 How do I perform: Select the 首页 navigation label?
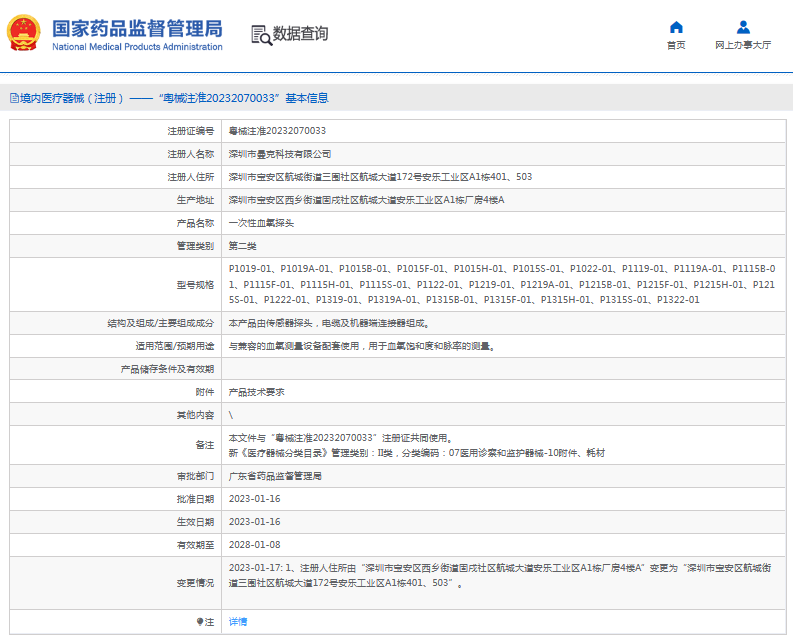[676, 45]
